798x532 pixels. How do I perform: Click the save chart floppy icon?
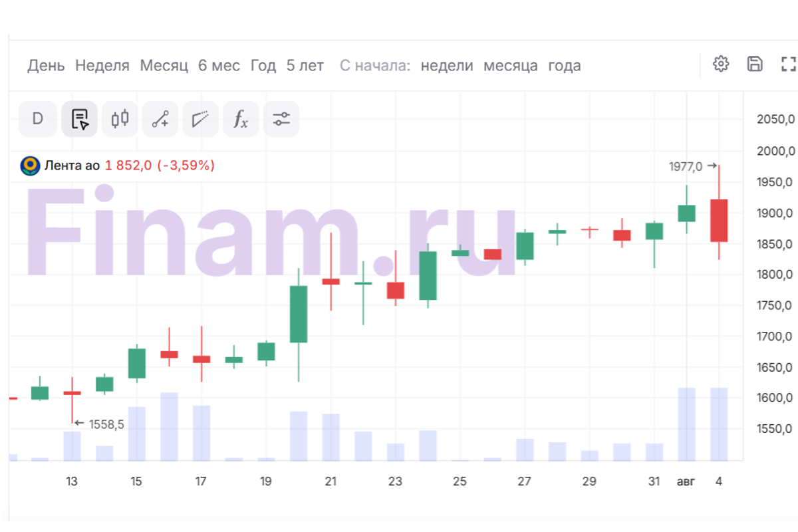[x=755, y=64]
